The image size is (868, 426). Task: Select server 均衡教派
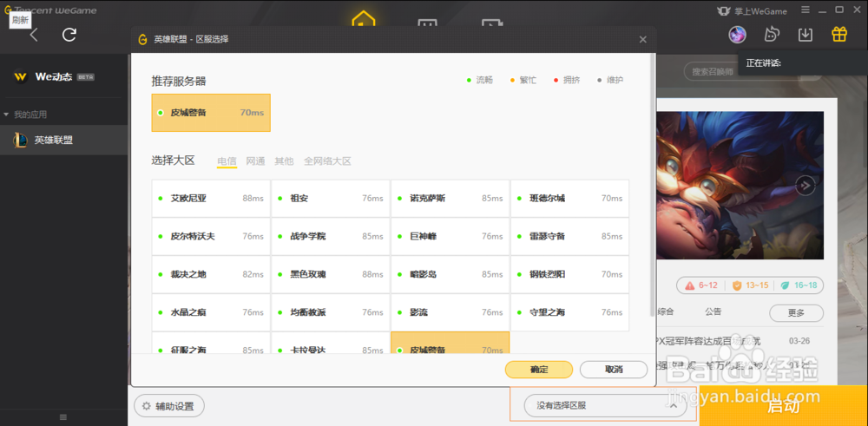331,312
